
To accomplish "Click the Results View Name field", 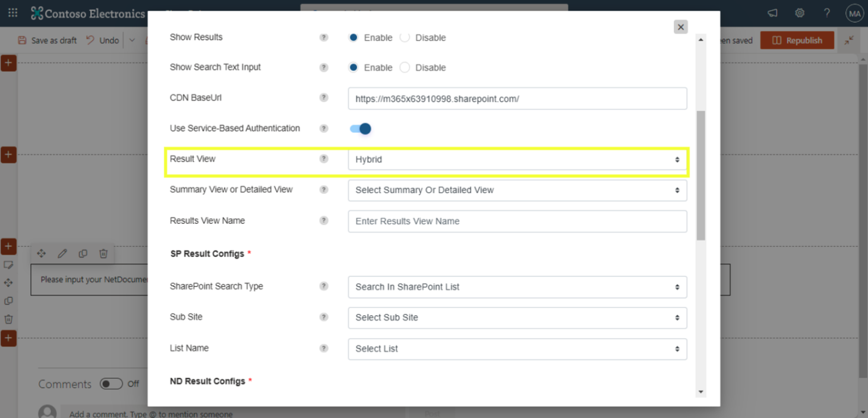I will 517,221.
